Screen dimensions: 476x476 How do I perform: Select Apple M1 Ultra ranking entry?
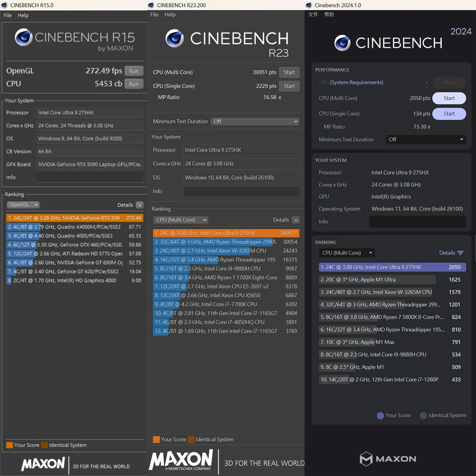pyautogui.click(x=377, y=280)
